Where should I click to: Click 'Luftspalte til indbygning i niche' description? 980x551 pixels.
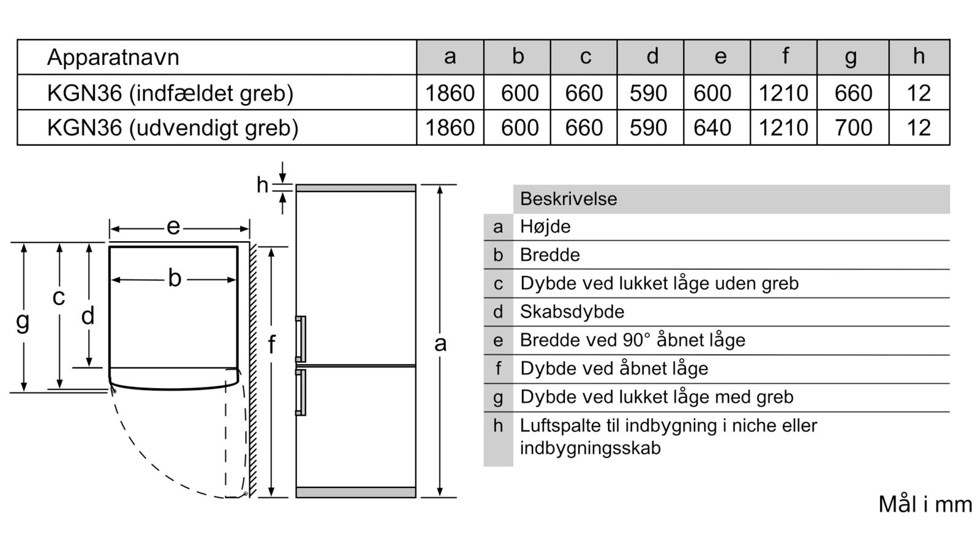tap(668, 437)
